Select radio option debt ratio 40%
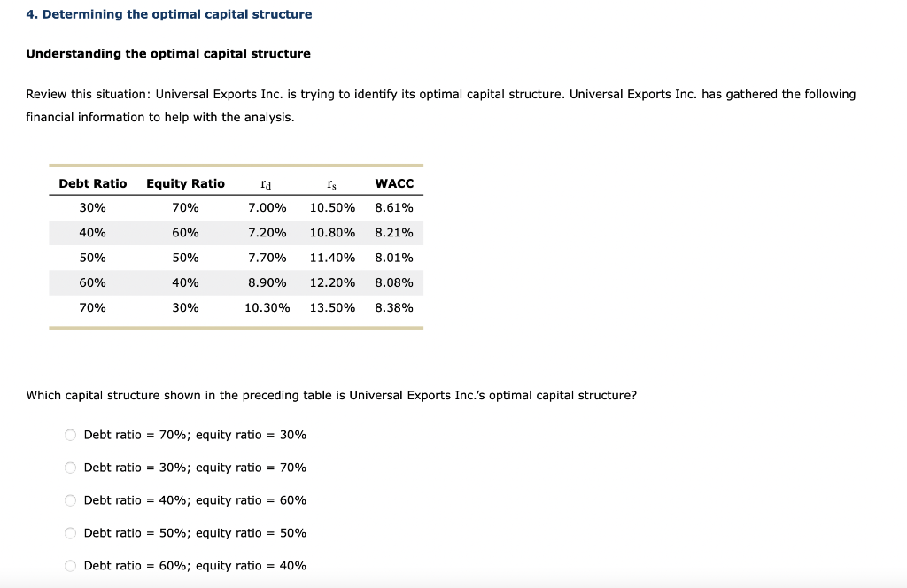The height and width of the screenshot is (588, 907). 69,500
